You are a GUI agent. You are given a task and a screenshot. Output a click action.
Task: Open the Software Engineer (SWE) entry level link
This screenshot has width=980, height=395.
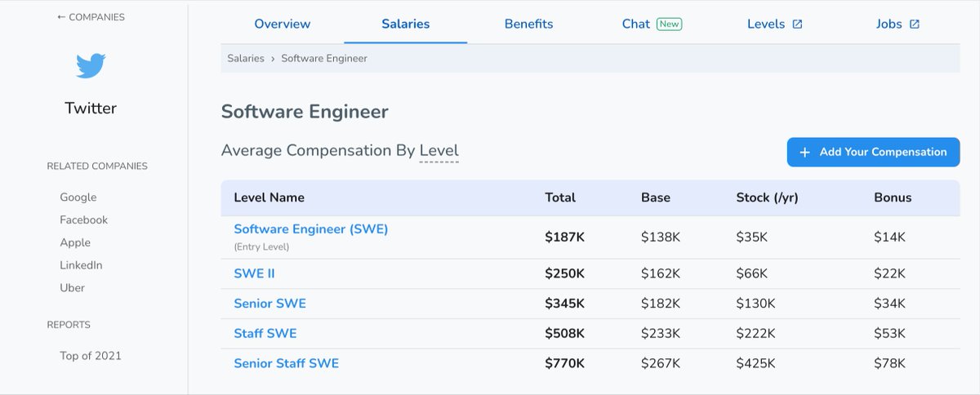click(311, 229)
